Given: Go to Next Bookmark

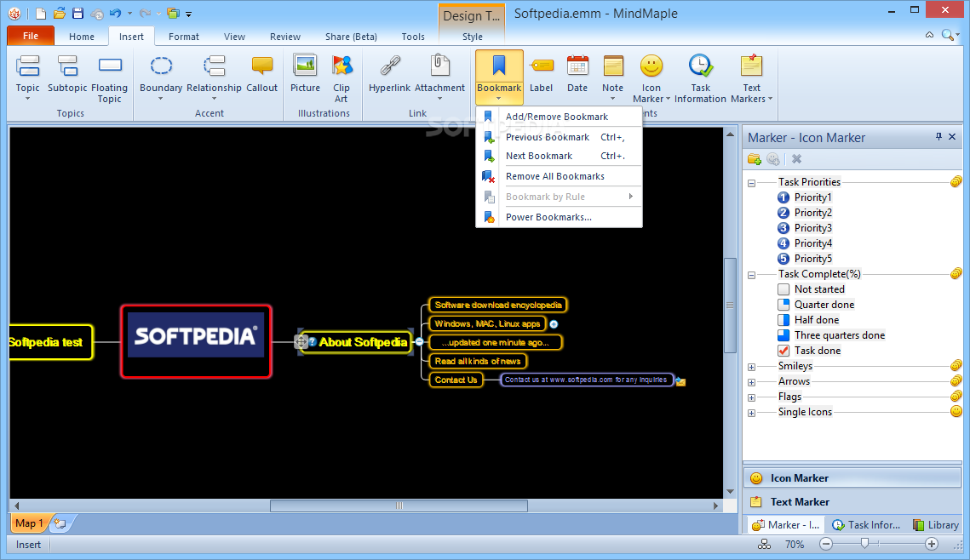Looking at the screenshot, I should [560, 156].
